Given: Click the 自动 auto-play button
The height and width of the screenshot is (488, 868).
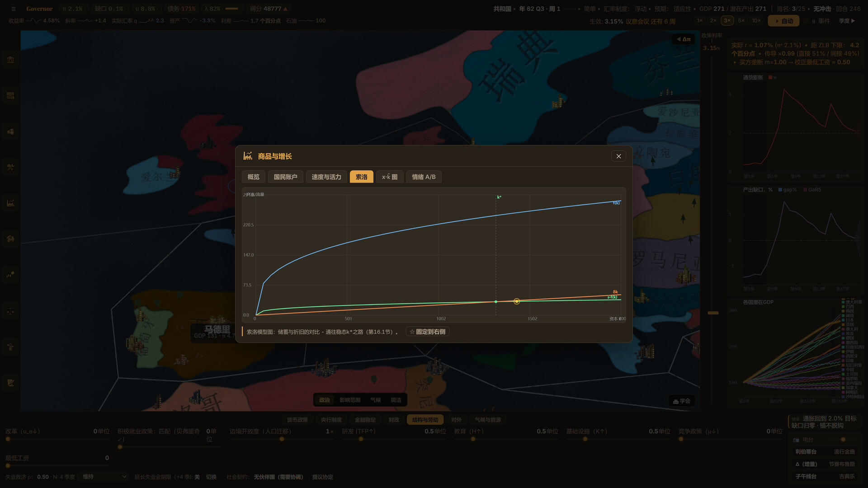Looking at the screenshot, I should click(784, 21).
